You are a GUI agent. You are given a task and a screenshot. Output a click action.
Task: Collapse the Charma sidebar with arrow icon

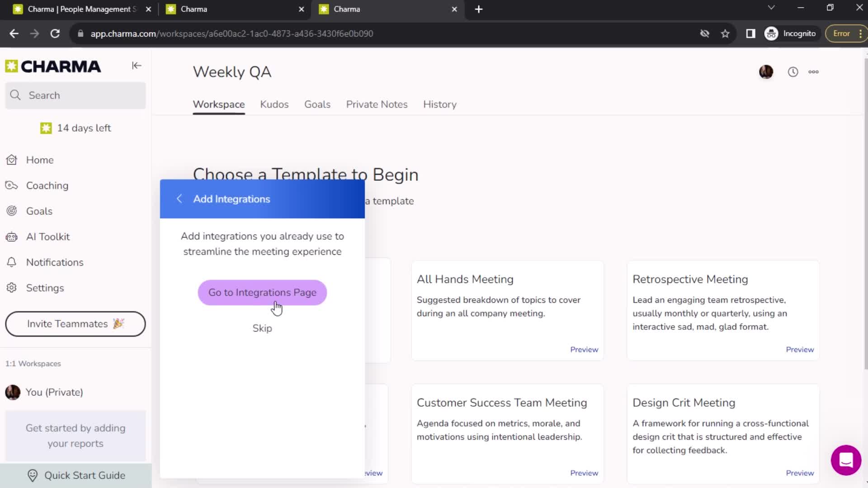tap(137, 66)
